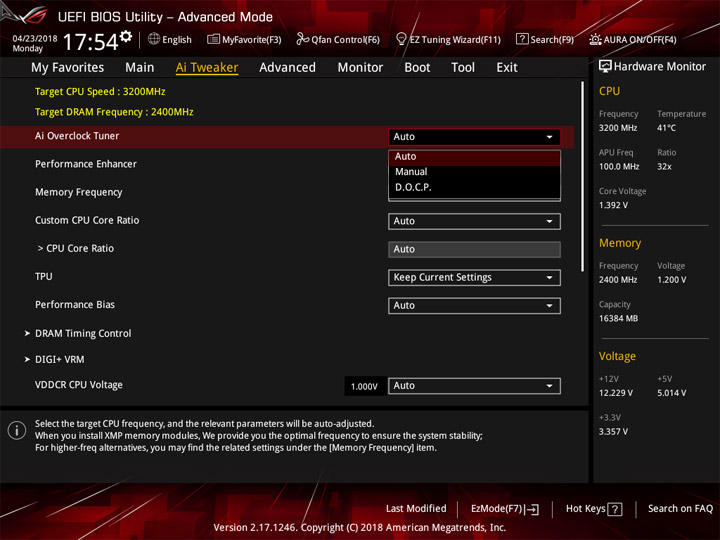Toggle AURA ON/OFF light icon
This screenshot has width=720, height=540.
pos(595,39)
